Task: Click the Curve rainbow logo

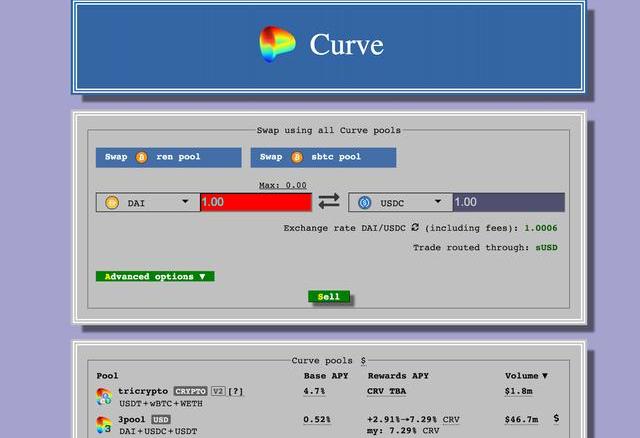Action: tap(277, 45)
